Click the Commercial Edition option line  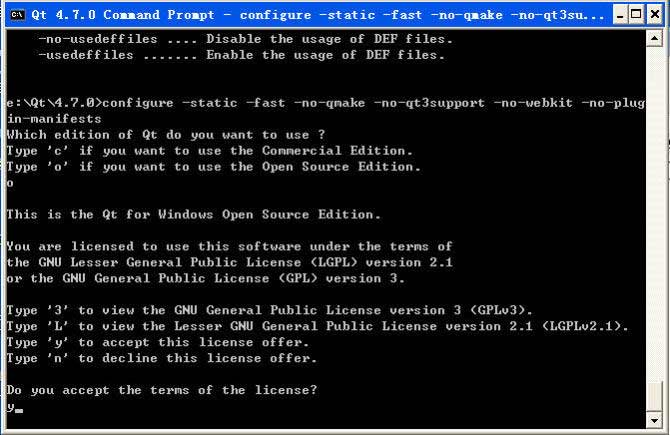pyautogui.click(x=209, y=151)
